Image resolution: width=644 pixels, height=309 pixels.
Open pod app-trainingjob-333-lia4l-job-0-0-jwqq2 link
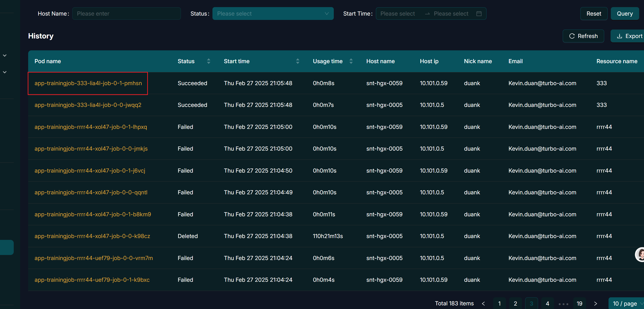pos(88,105)
